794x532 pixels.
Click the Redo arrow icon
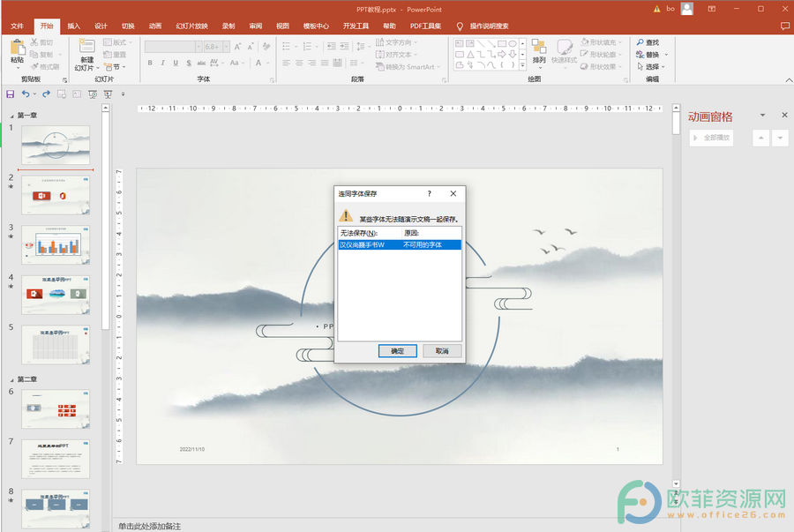(46, 94)
